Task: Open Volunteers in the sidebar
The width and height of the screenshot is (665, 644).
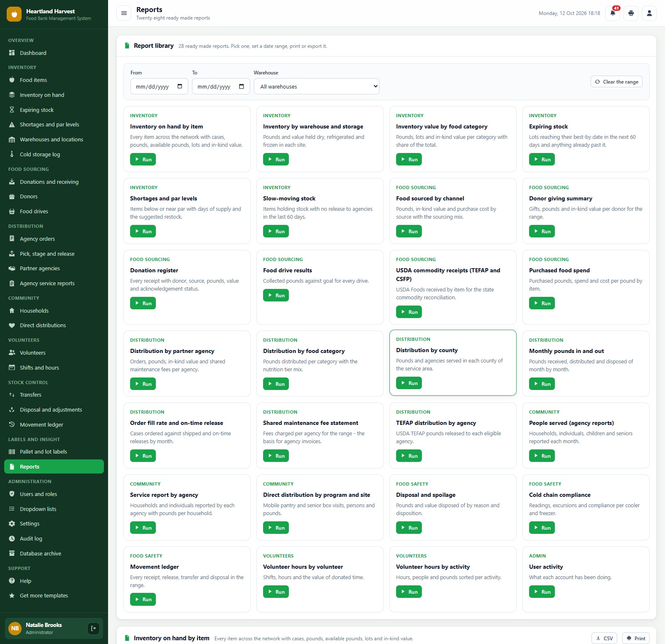Action: (54, 353)
